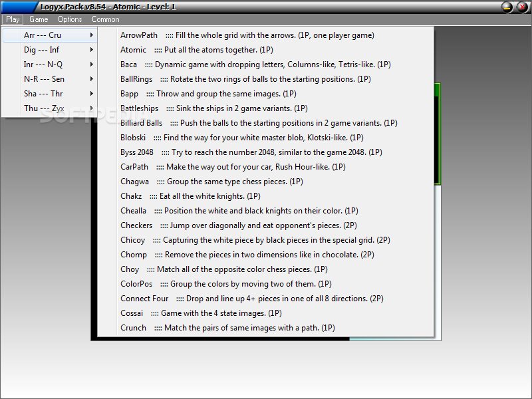
Task: Start the Chakz white knights game
Action: click(x=265, y=196)
